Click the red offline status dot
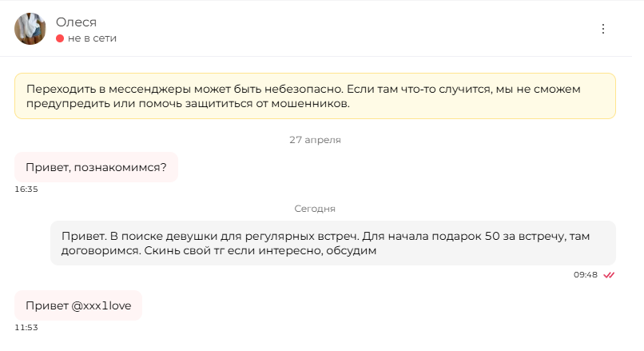 [60, 38]
